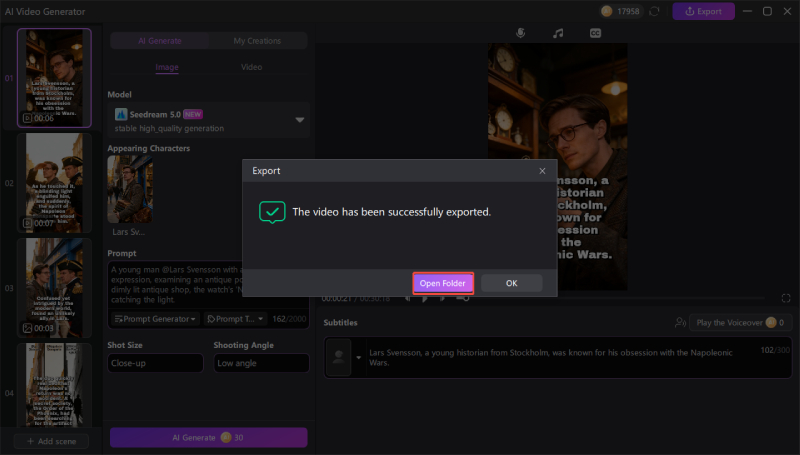The width and height of the screenshot is (800, 455).
Task: Expand the Seedream 5.0 model dropdown
Action: [299, 120]
